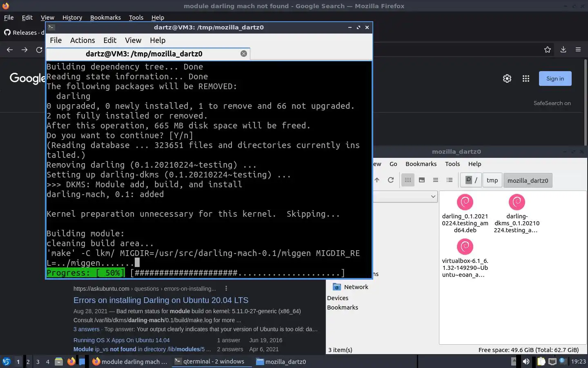588x368 pixels.
Task: Switch file manager to icon view
Action: [x=408, y=180]
